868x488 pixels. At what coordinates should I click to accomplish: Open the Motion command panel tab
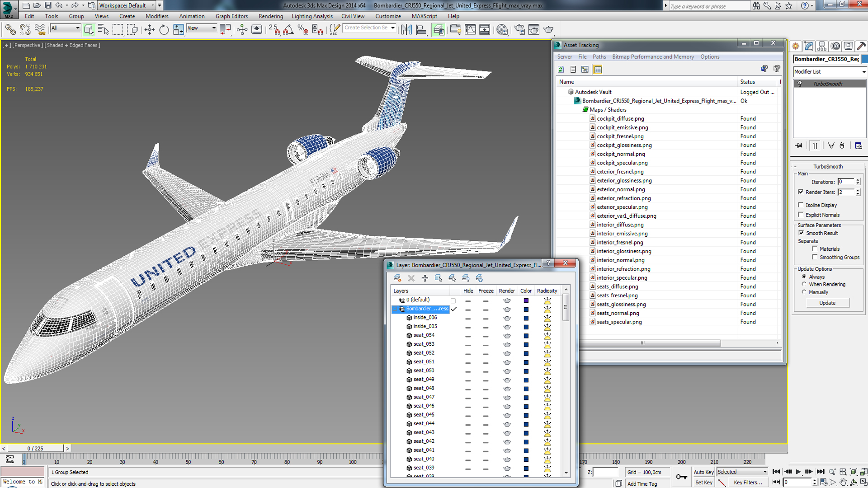coord(835,46)
